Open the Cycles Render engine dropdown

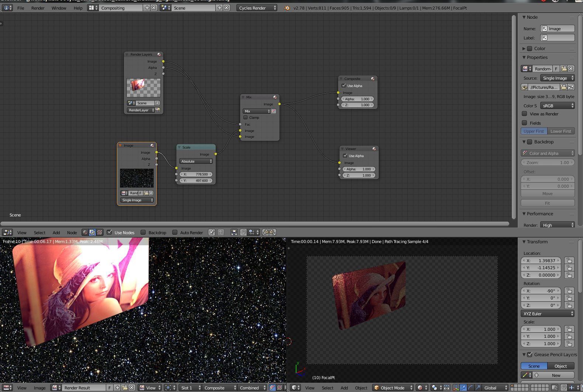257,8
